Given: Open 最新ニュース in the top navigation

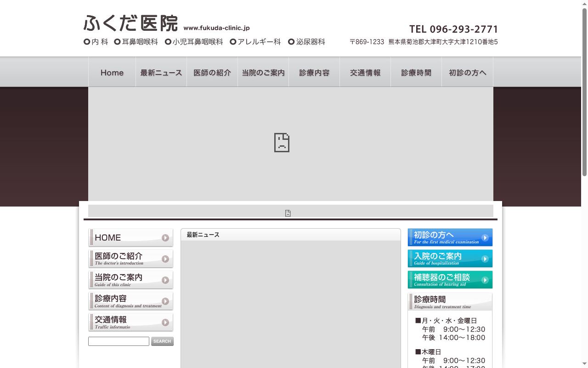Looking at the screenshot, I should [161, 72].
